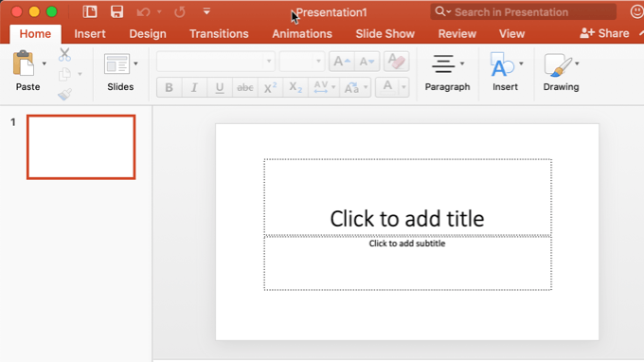Toggle Italic formatting
Viewport: 644px width, 362px height.
(194, 87)
